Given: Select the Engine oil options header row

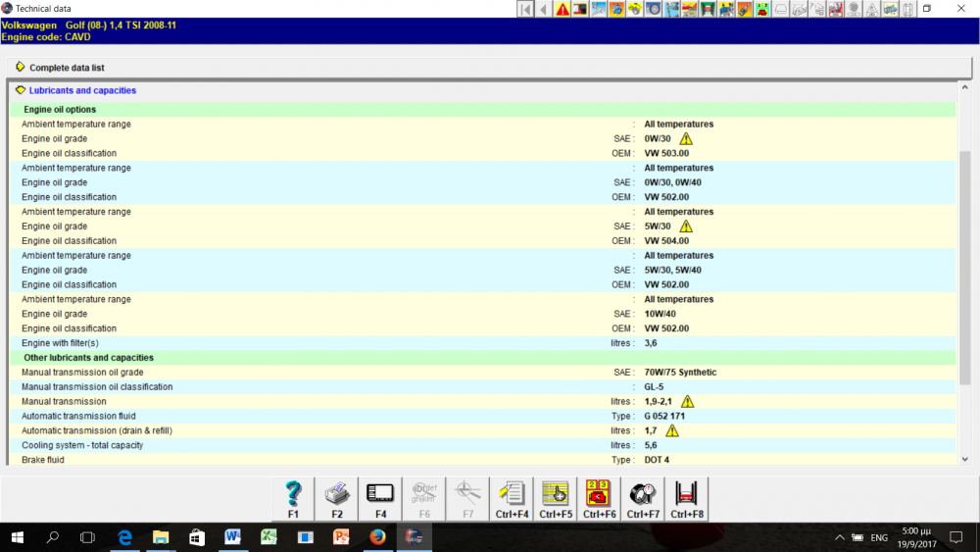Looking at the screenshot, I should point(482,110).
